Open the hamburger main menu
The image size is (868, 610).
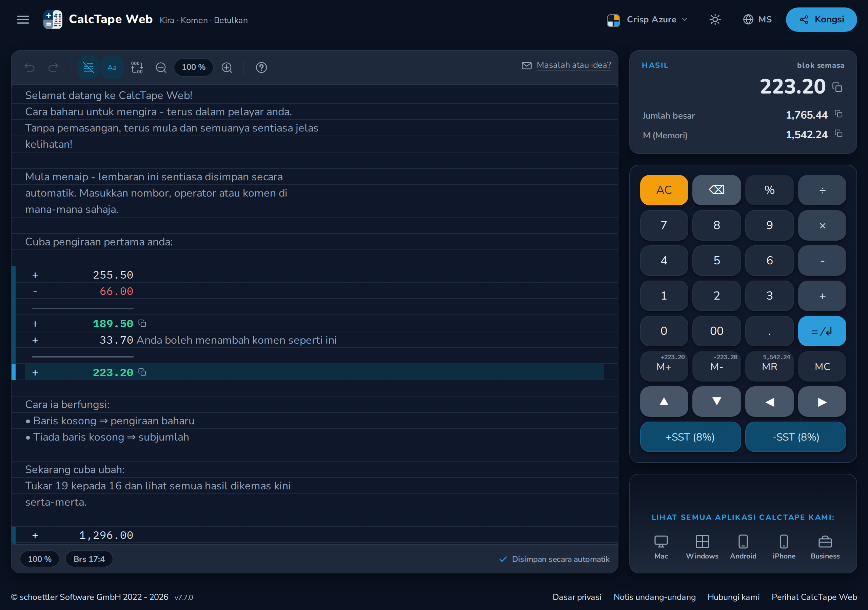click(23, 20)
